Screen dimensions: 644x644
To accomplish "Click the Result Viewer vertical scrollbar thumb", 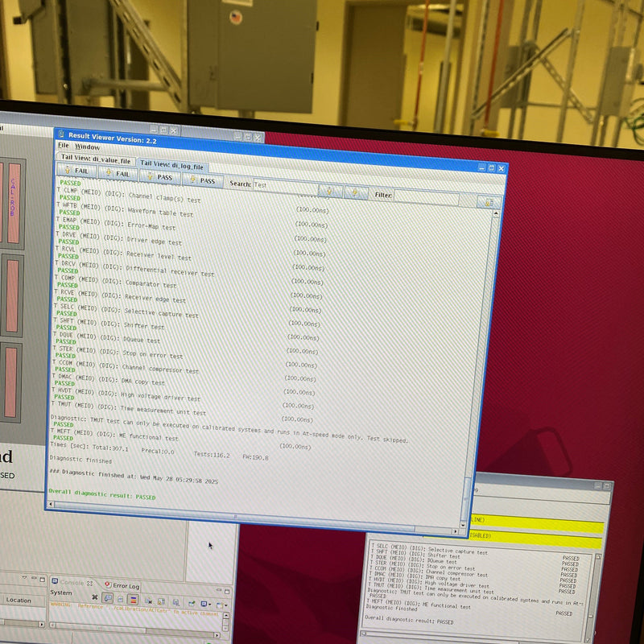I will (467, 498).
